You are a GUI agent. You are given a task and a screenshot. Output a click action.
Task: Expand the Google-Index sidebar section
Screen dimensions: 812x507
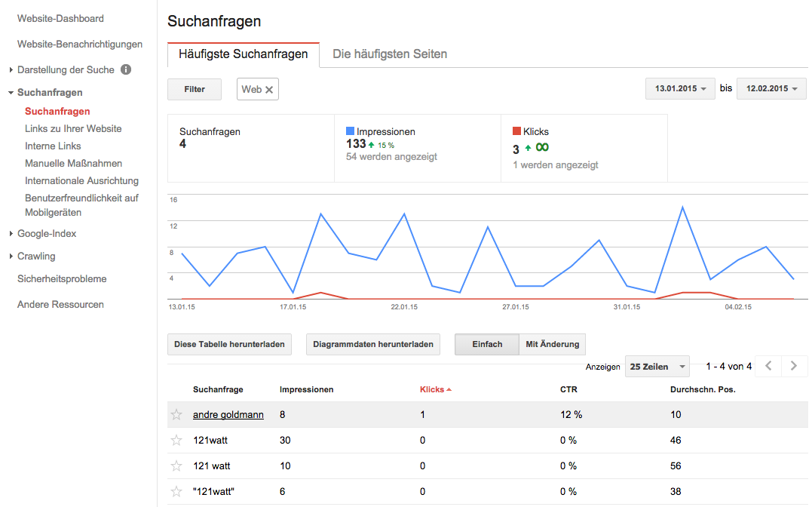click(48, 234)
